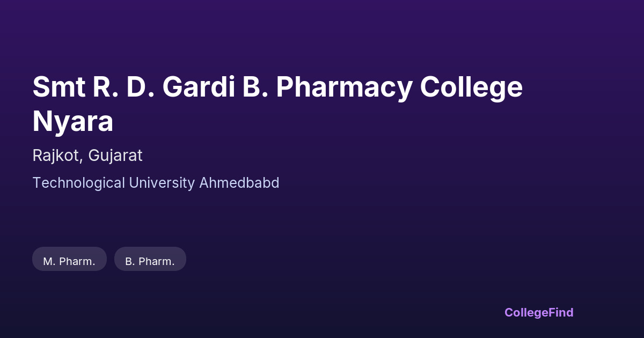Click the "Technological University Ahmedbabd" affiliation text
This screenshot has height=338, width=644.
click(156, 183)
